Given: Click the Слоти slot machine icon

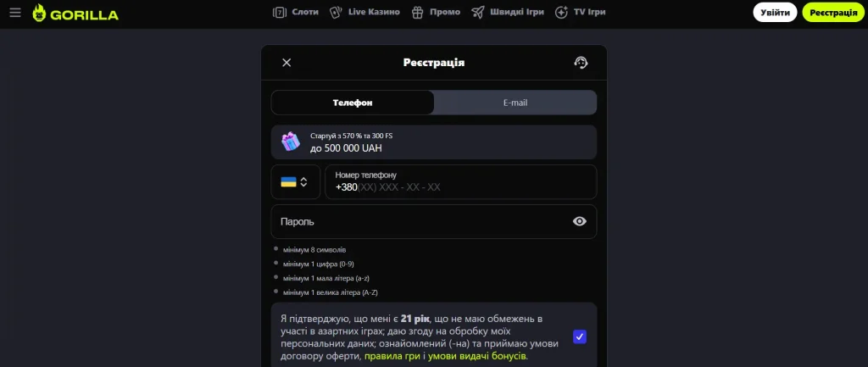Looking at the screenshot, I should [x=280, y=13].
